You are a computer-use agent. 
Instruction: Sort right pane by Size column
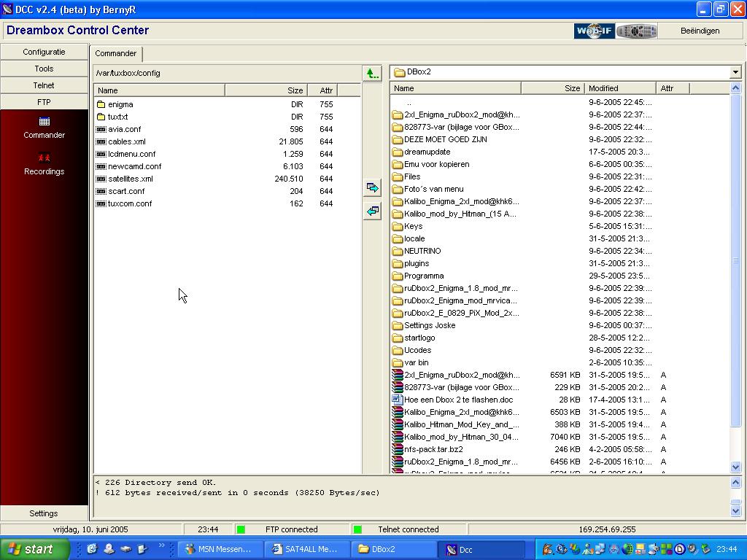click(553, 88)
